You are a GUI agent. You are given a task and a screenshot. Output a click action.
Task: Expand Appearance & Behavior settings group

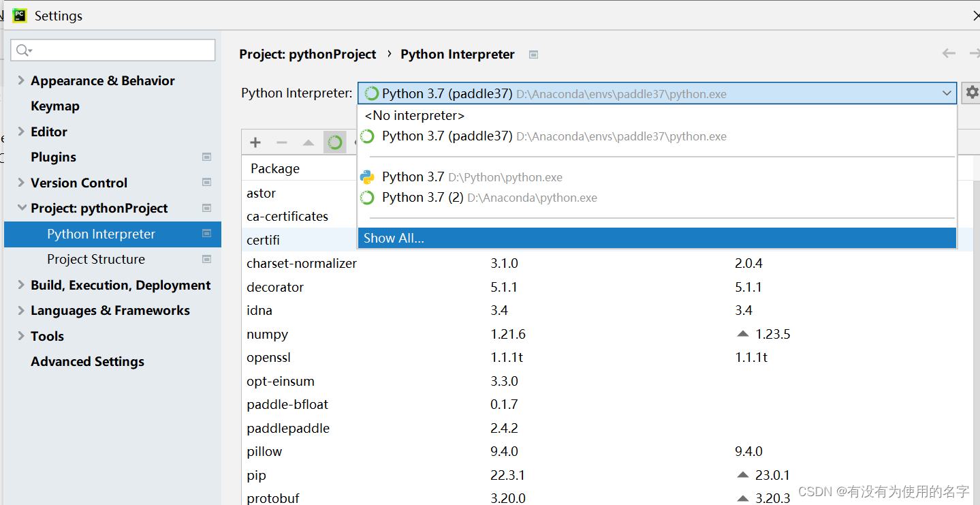click(21, 80)
